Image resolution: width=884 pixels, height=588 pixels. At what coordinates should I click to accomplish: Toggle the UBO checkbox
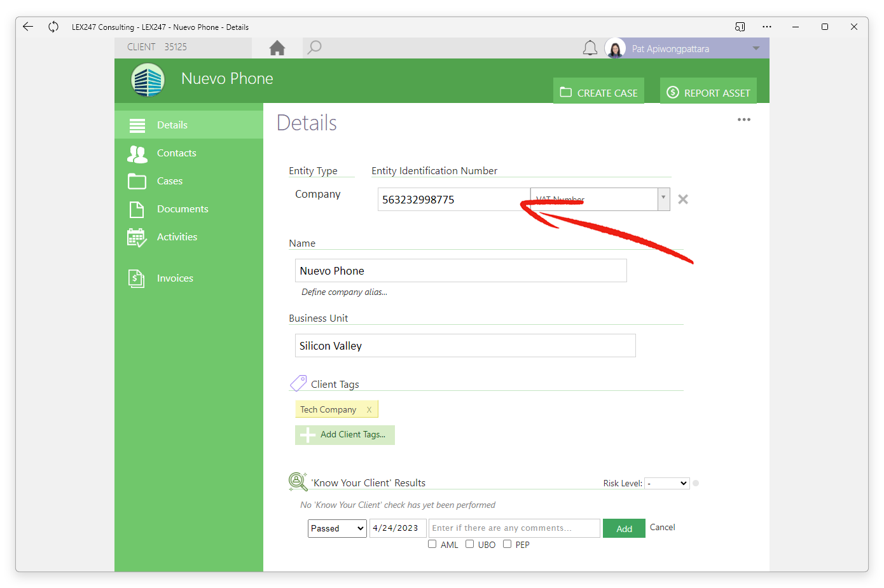(469, 544)
